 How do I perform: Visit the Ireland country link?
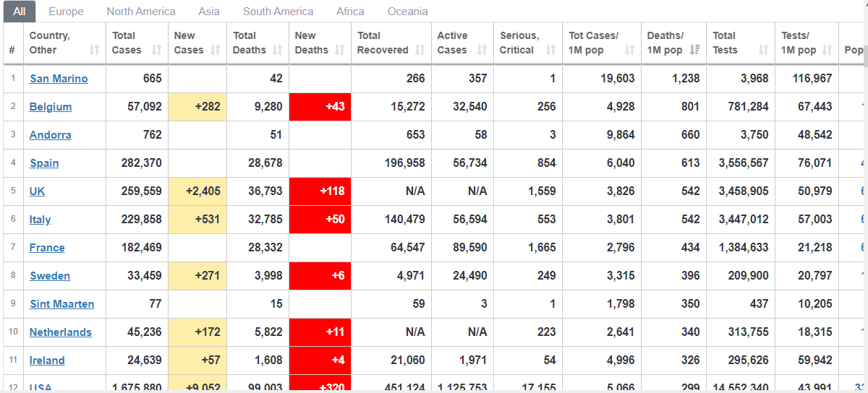47,360
